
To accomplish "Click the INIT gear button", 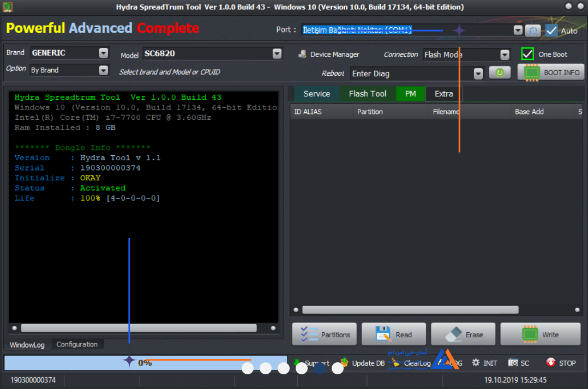I will [484, 363].
